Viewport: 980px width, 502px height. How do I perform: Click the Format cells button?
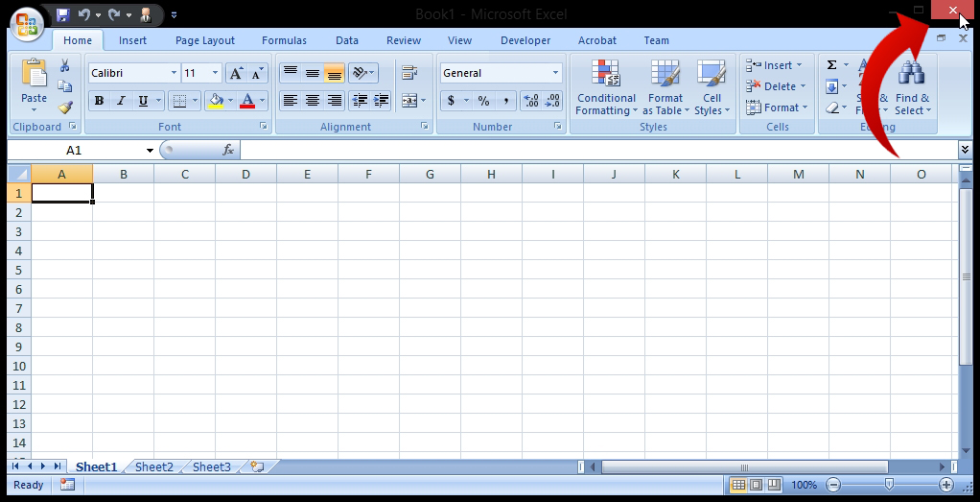point(777,108)
